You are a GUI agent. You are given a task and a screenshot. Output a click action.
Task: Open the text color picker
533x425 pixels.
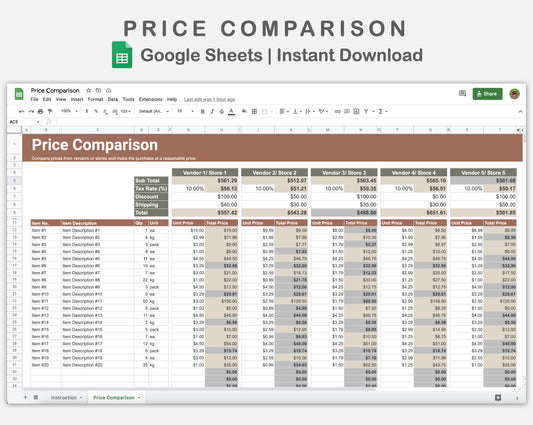[x=231, y=112]
